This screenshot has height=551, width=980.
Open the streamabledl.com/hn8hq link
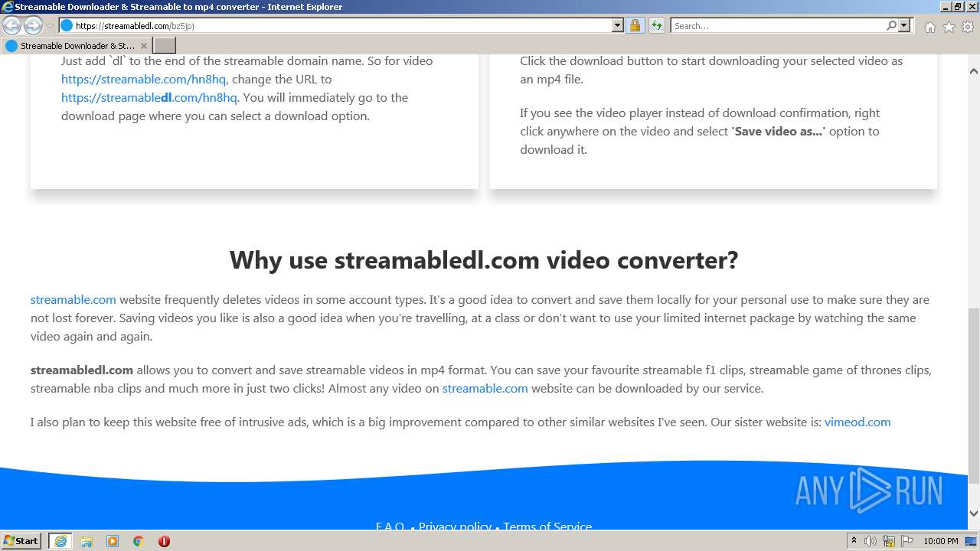(x=149, y=97)
